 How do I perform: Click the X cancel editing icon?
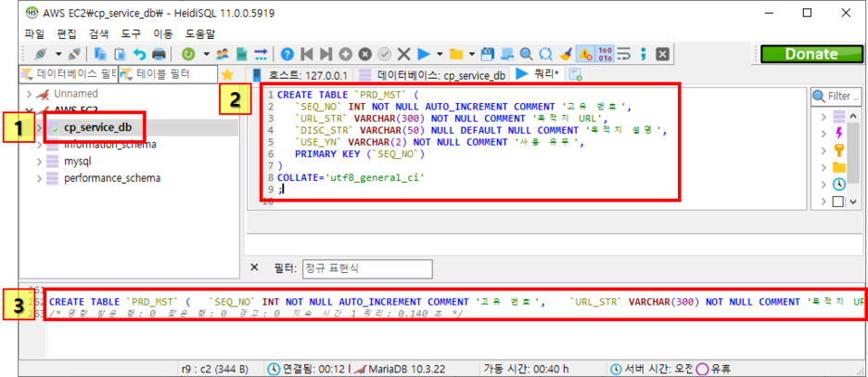404,54
